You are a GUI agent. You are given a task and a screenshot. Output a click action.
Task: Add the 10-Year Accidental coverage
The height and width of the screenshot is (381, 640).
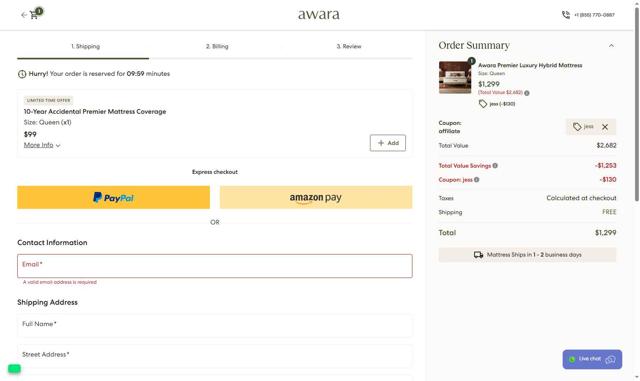coord(388,143)
